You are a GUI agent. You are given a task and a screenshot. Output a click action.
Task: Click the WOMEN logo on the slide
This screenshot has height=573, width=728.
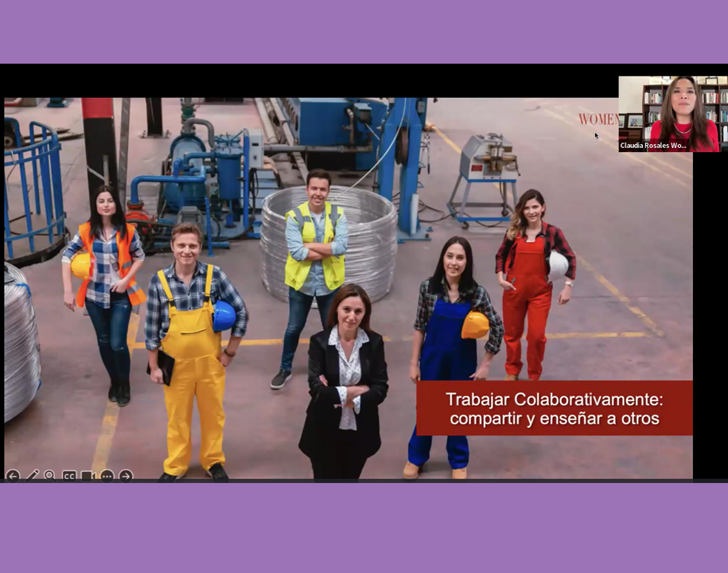pyautogui.click(x=598, y=119)
